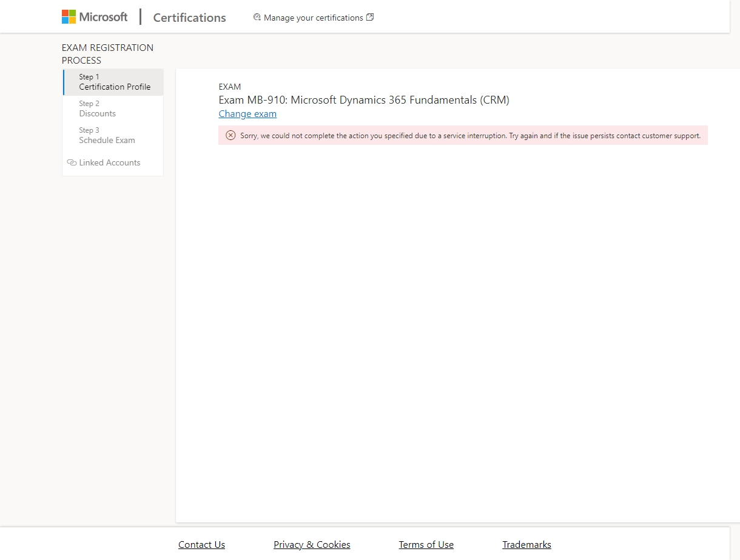The width and height of the screenshot is (740, 560).
Task: Click the Exam MB-910 title text
Action: [x=364, y=100]
